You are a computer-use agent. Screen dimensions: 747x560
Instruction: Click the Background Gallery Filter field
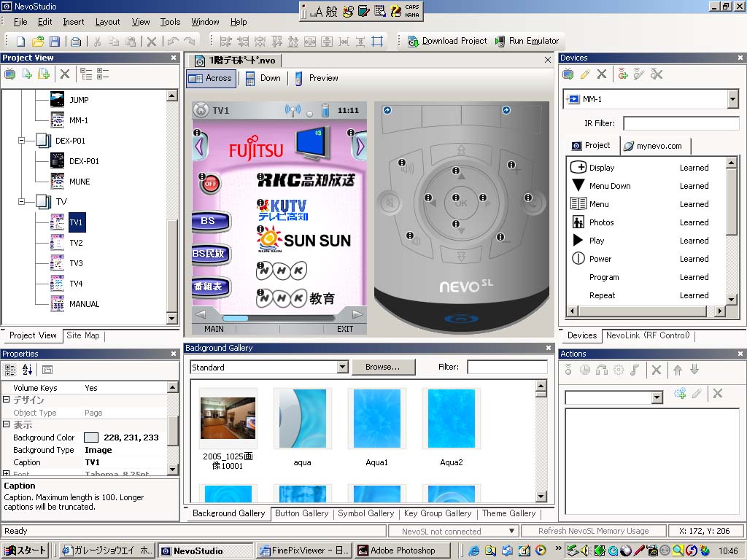click(x=508, y=367)
